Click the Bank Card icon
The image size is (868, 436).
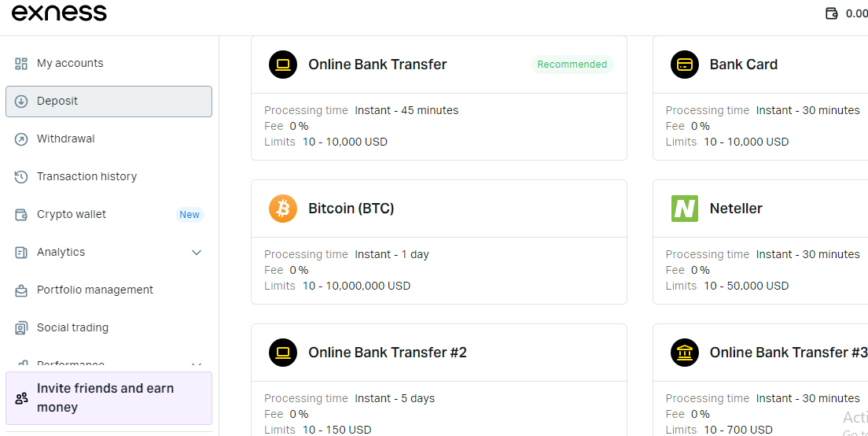pyautogui.click(x=684, y=65)
